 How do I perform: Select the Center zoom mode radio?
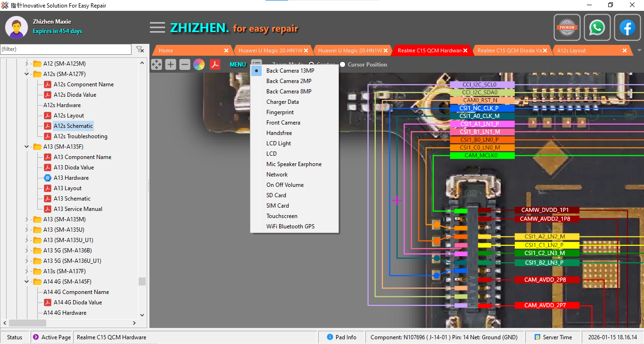tap(312, 65)
